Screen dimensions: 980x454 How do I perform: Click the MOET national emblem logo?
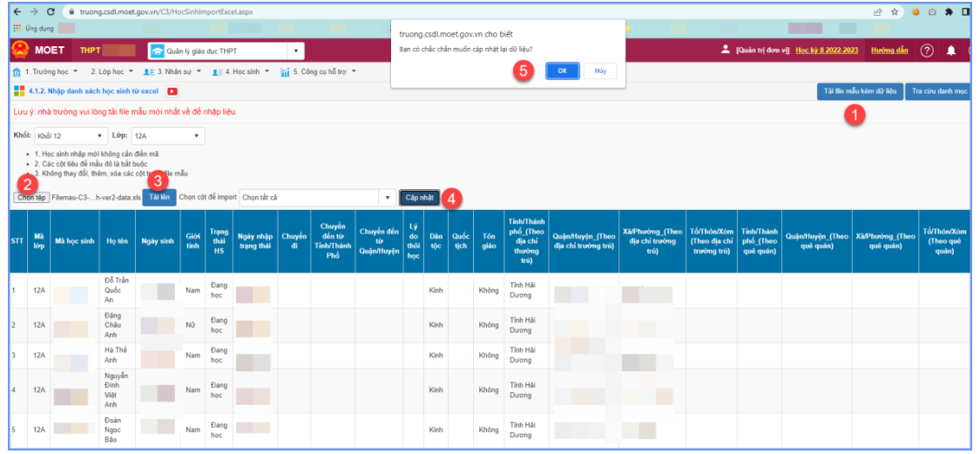[x=19, y=51]
